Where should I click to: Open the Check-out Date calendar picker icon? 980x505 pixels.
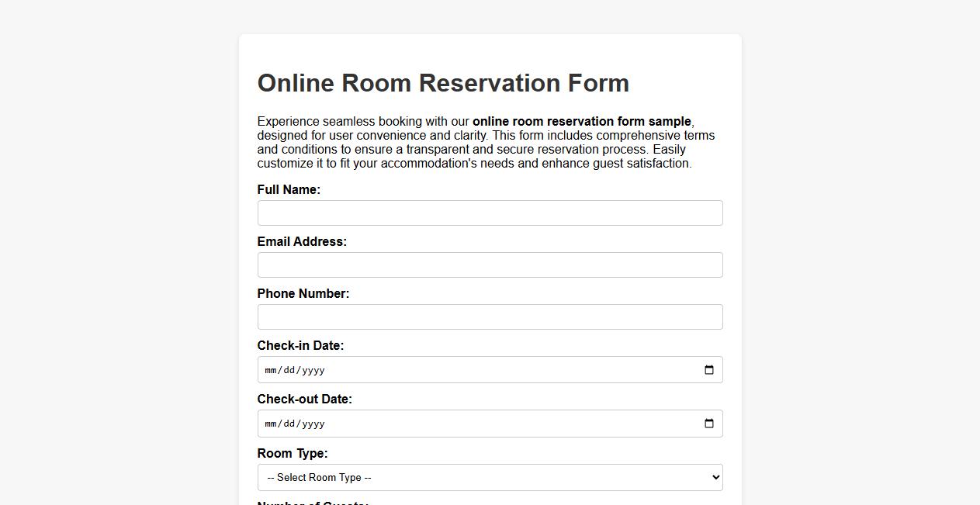[x=708, y=424]
